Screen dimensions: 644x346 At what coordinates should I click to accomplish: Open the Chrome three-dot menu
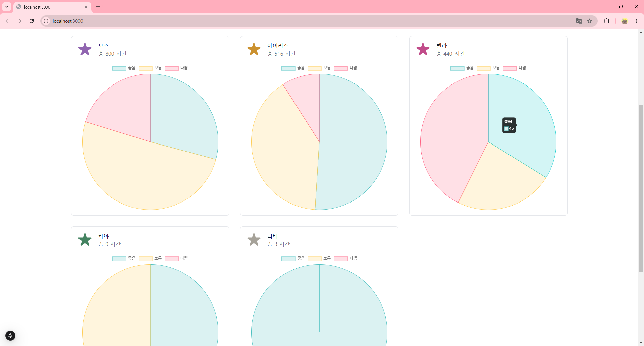point(637,21)
